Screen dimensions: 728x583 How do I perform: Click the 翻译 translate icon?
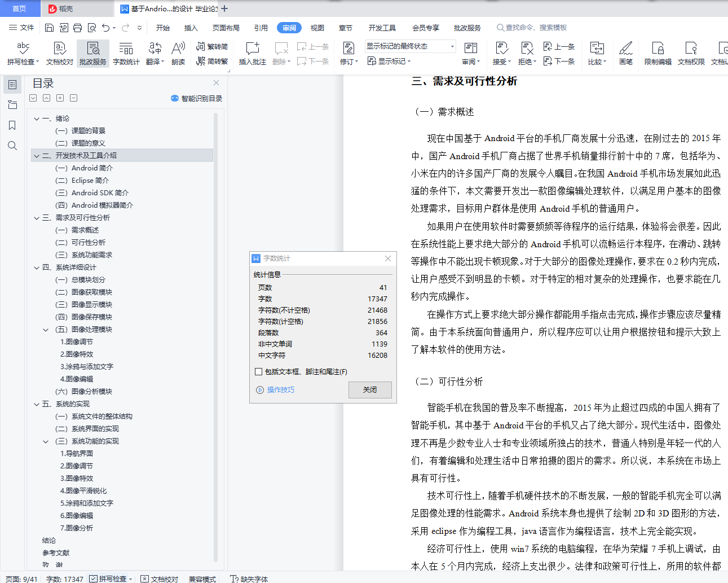pyautogui.click(x=155, y=49)
